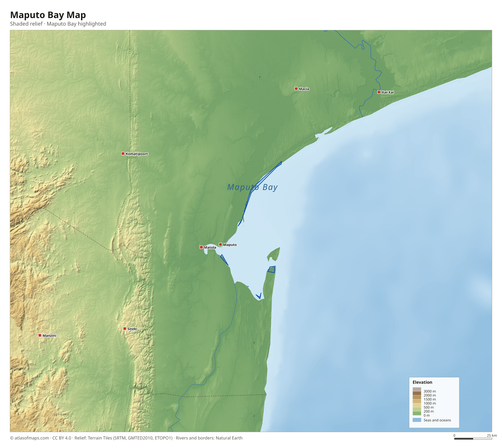This screenshot has width=502, height=448.
Task: Click the atlasofmaps.com attribution text
Action: (126, 438)
